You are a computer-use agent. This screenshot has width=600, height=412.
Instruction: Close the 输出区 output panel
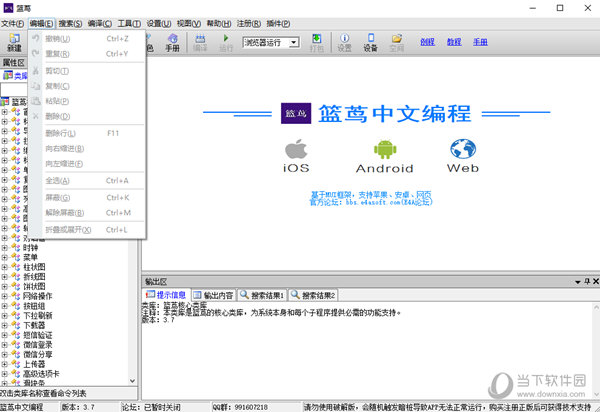coord(596,282)
